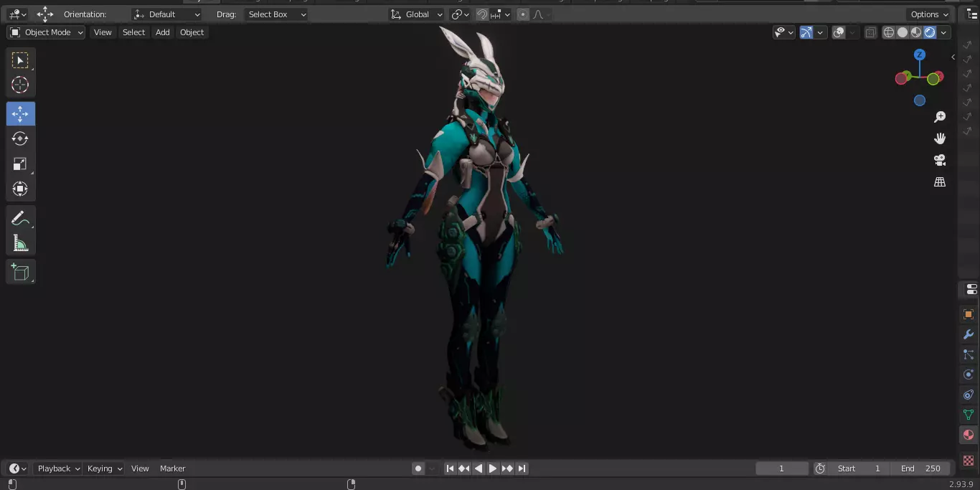This screenshot has width=980, height=490.
Task: Click the red X axis gizmo
Action: 901,79
